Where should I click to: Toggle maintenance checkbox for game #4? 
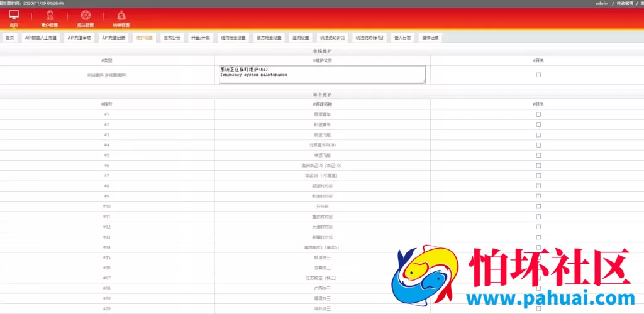pyautogui.click(x=538, y=145)
